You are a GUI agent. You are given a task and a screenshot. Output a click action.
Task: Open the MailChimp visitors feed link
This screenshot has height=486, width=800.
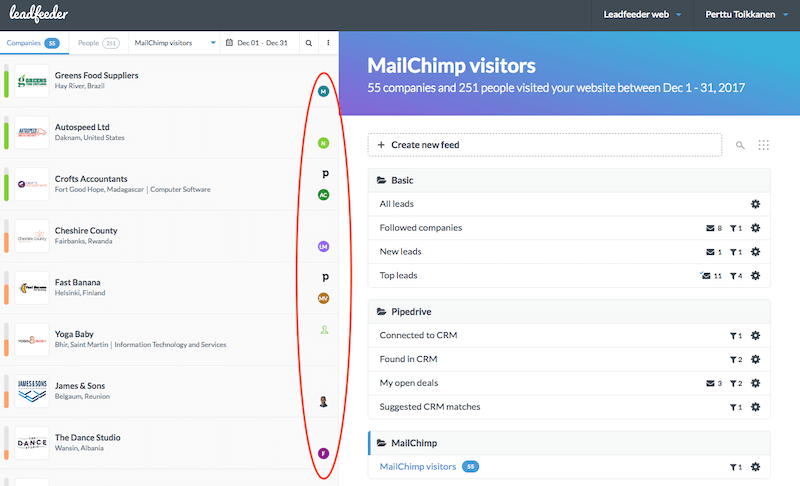coord(417,467)
